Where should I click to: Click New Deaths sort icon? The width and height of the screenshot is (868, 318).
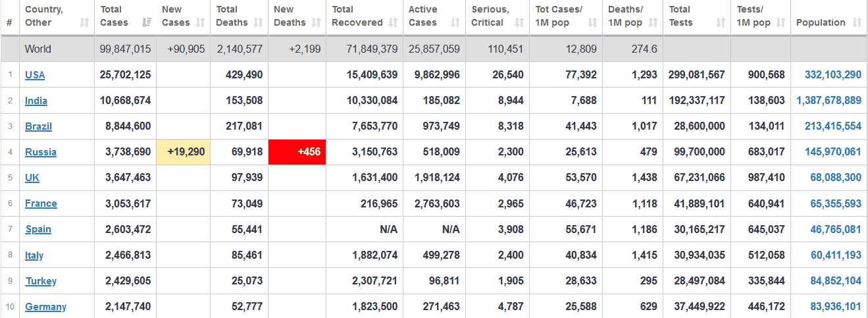tap(317, 23)
